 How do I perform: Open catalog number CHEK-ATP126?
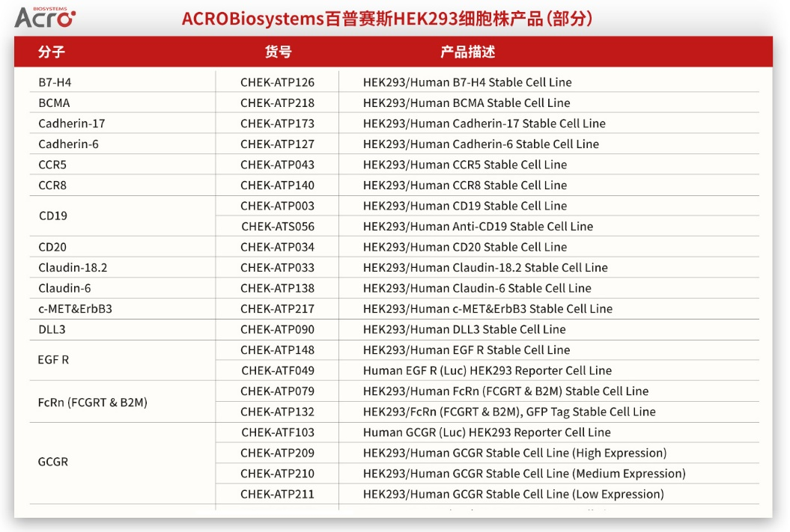(277, 82)
